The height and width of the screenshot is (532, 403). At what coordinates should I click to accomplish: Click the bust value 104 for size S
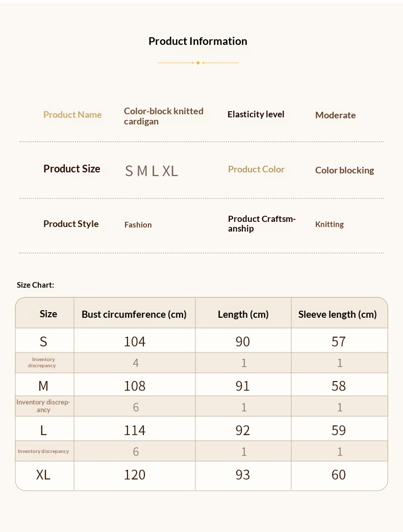click(134, 341)
